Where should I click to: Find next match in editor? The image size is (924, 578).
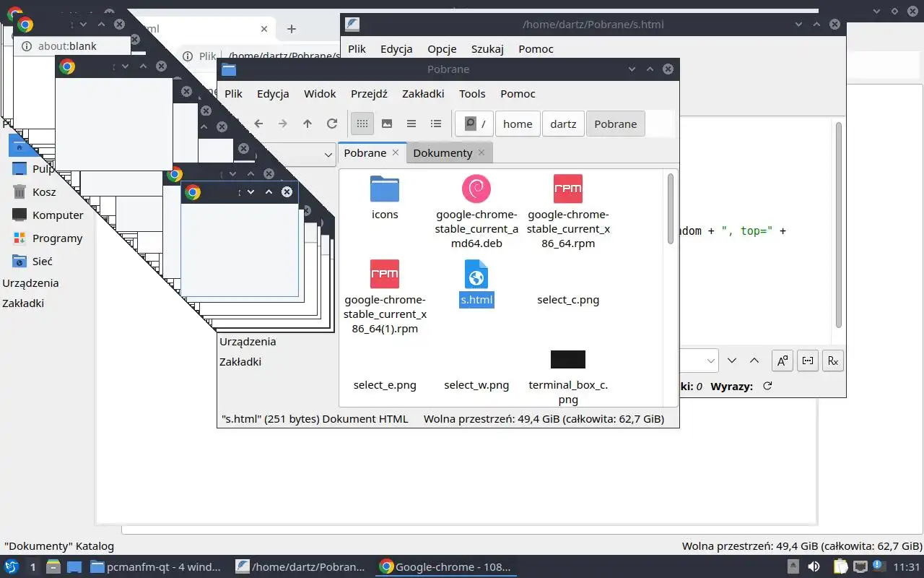[x=732, y=361]
